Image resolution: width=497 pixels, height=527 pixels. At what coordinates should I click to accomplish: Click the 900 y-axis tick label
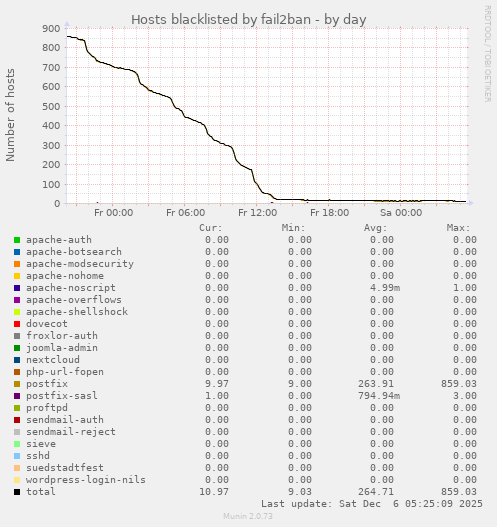coord(51,29)
